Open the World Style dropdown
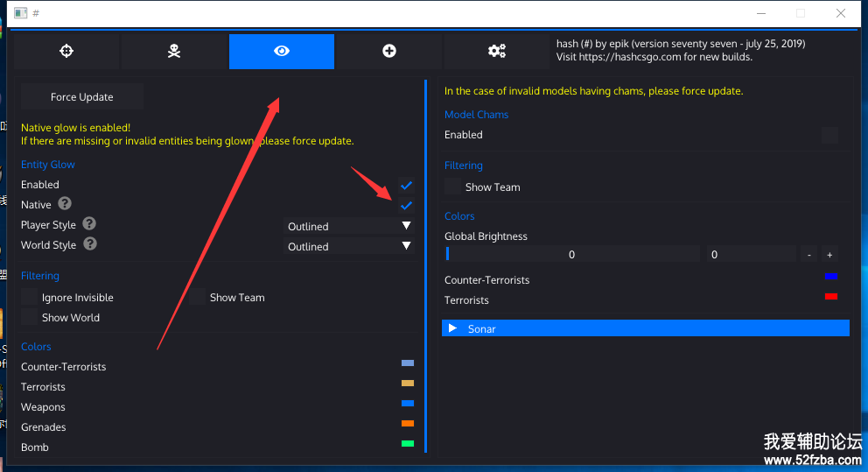Screen dimensions: 868x472 coord(348,246)
